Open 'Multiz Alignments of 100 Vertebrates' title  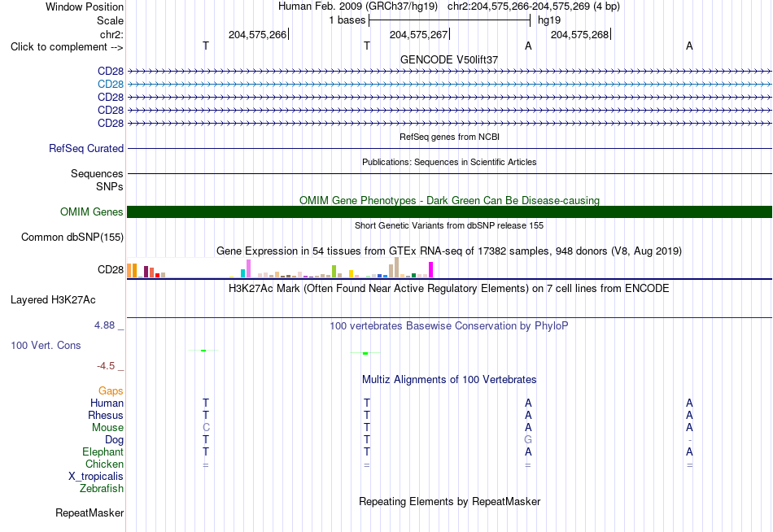coord(449,380)
